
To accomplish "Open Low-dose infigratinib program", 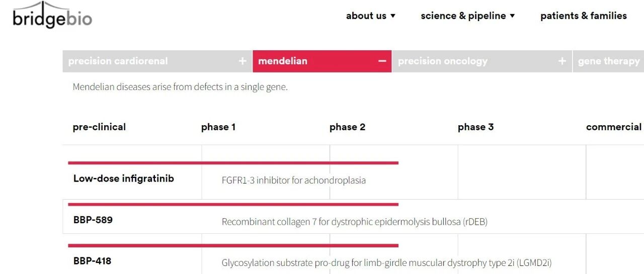I will pos(124,178).
